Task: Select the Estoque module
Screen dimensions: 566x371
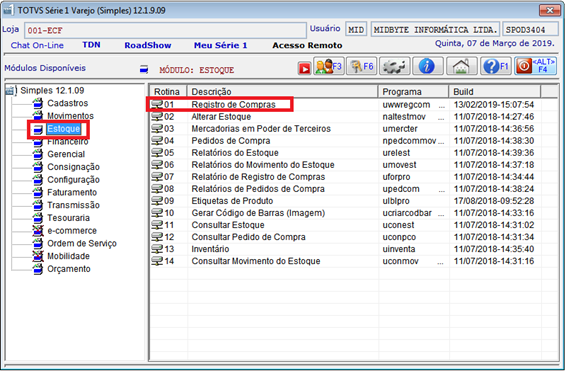Action: coord(64,129)
